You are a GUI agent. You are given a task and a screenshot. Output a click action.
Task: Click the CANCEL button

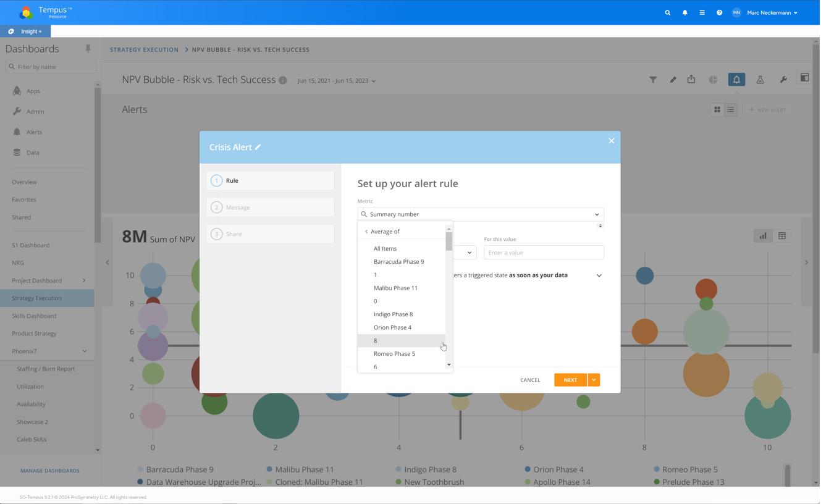pos(530,380)
